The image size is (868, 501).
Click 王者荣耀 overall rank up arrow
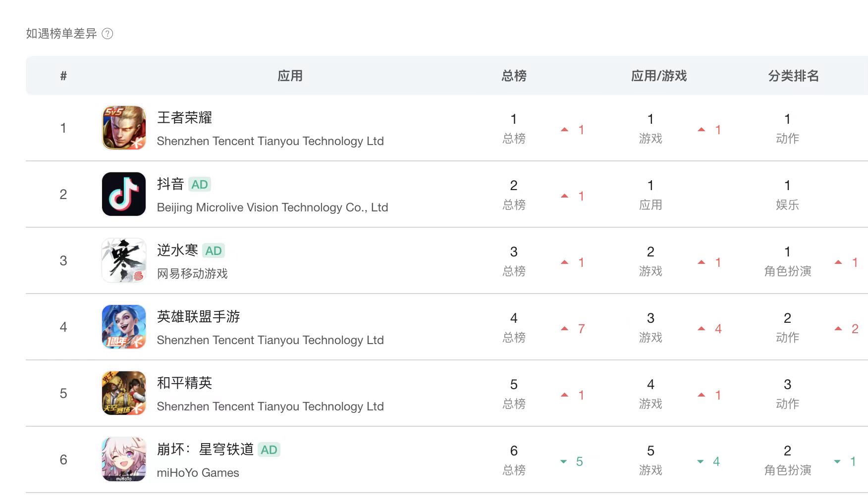pyautogui.click(x=564, y=130)
